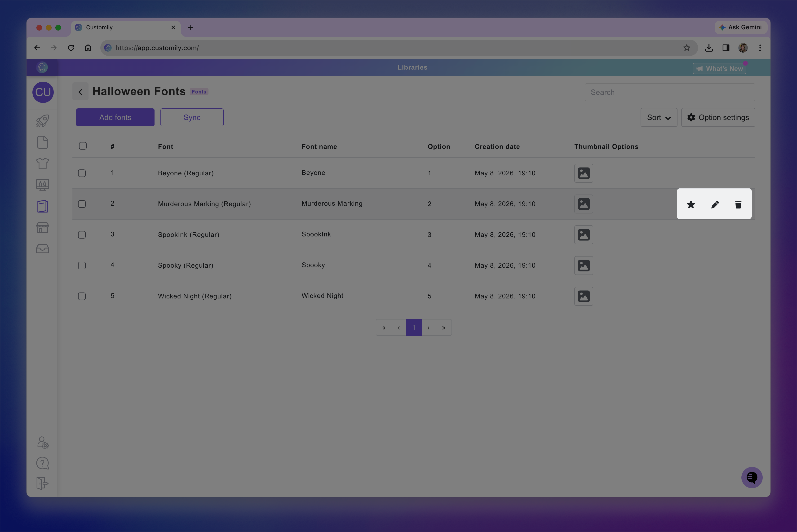
Task: Go to next page in pagination
Action: point(429,327)
